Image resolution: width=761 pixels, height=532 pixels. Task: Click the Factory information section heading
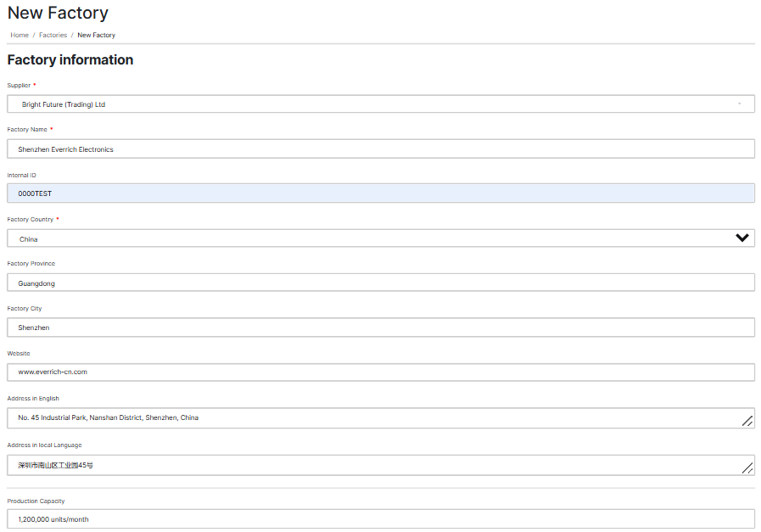70,60
